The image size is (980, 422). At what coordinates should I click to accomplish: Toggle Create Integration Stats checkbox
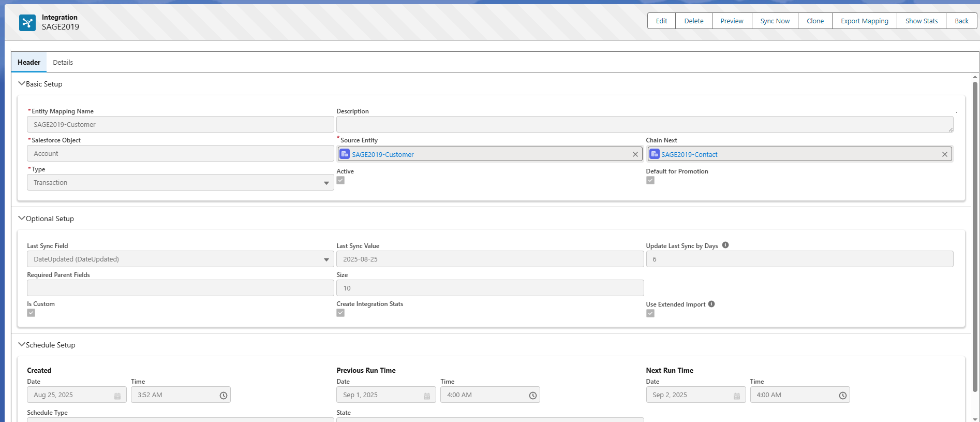340,313
